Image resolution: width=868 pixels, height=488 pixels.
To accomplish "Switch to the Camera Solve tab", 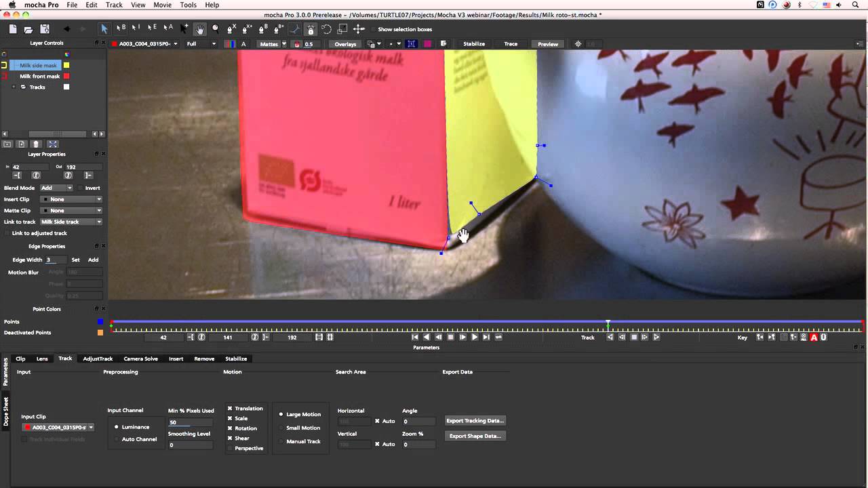I will [140, 359].
